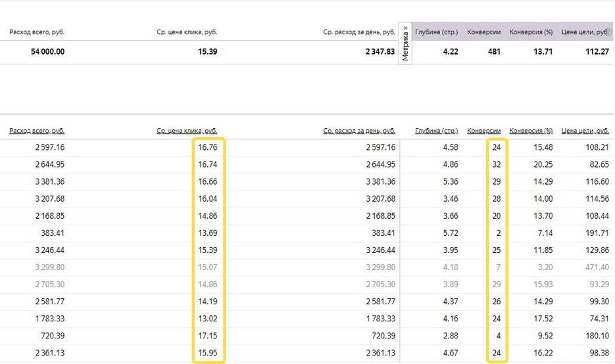Click 720.39 in the Ср. расход за день column

point(383,336)
